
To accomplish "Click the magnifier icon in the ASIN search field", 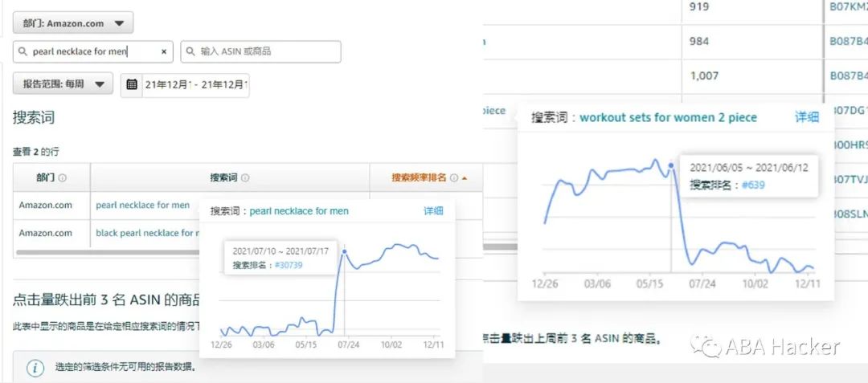I will pyautogui.click(x=190, y=51).
